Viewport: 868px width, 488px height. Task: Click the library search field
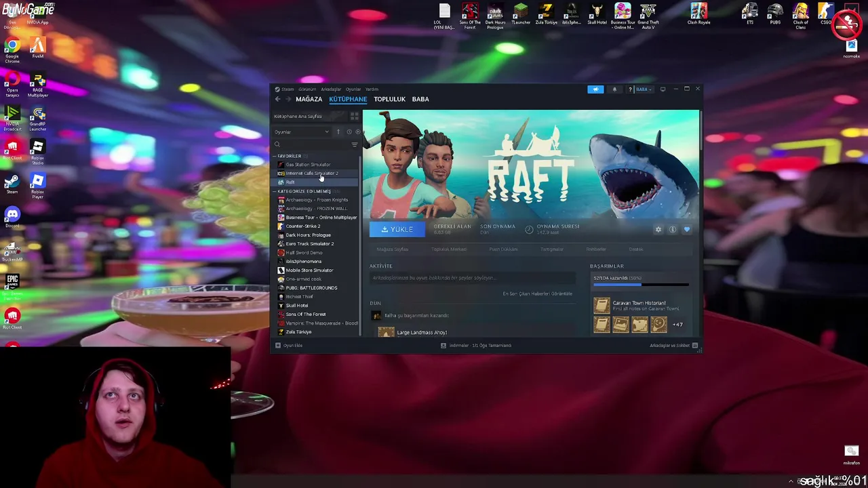point(312,144)
